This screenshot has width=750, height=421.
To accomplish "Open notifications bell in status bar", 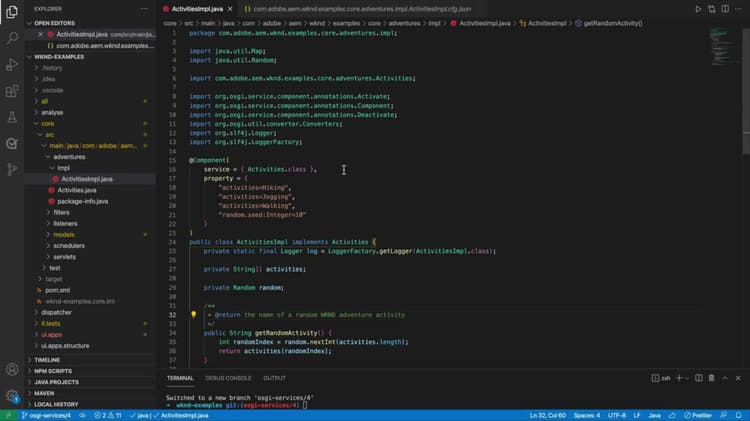I will (739, 415).
